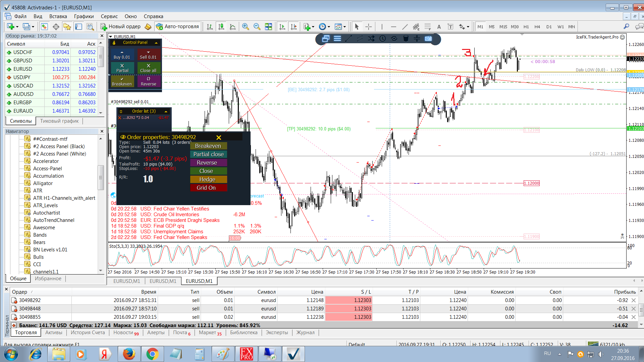Select the H4 timeframe button
Image resolution: width=644 pixels, height=362 pixels.
pos(537,27)
